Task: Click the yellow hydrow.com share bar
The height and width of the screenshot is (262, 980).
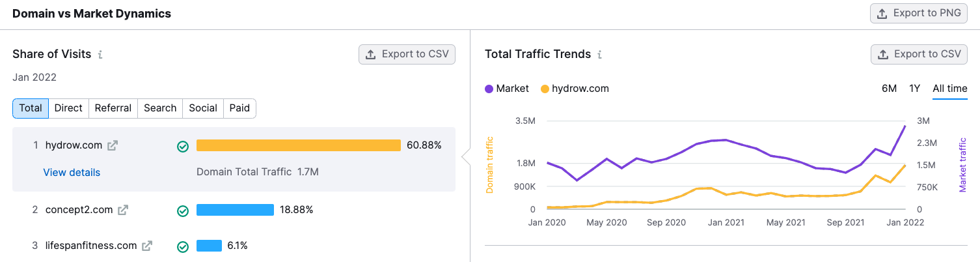Action: 299,145
